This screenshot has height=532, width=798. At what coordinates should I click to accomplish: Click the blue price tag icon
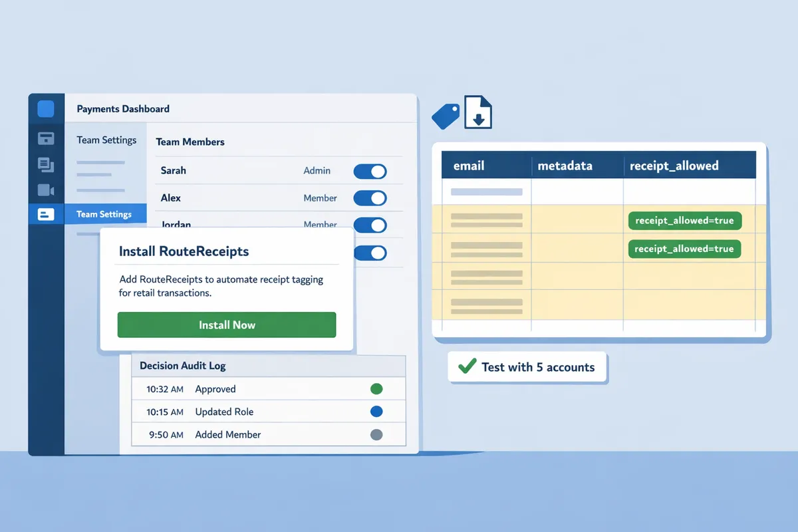(446, 116)
